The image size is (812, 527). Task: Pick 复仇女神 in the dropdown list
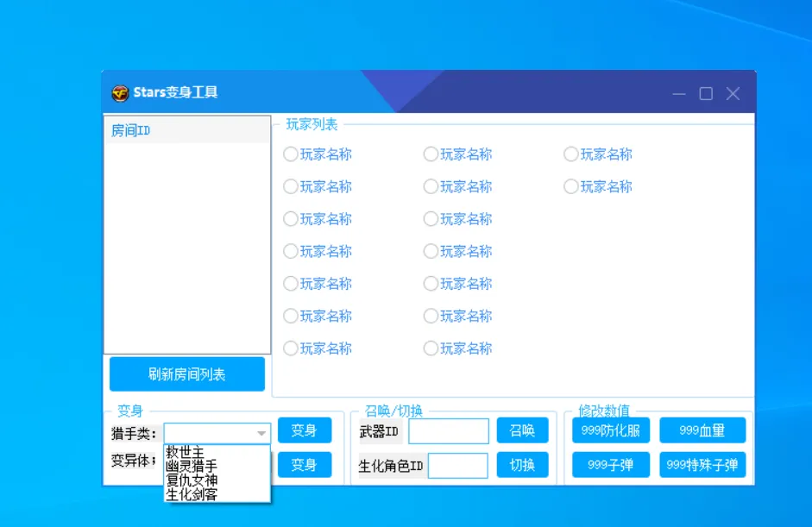click(x=191, y=480)
